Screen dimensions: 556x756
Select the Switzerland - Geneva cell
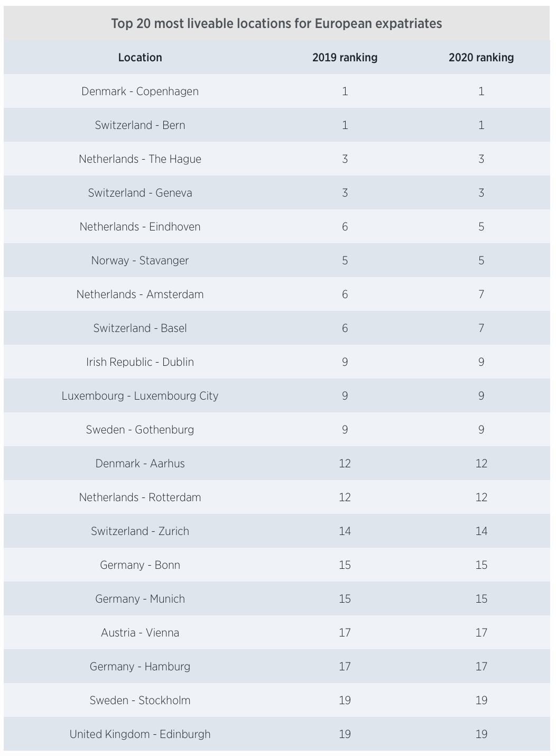point(140,193)
